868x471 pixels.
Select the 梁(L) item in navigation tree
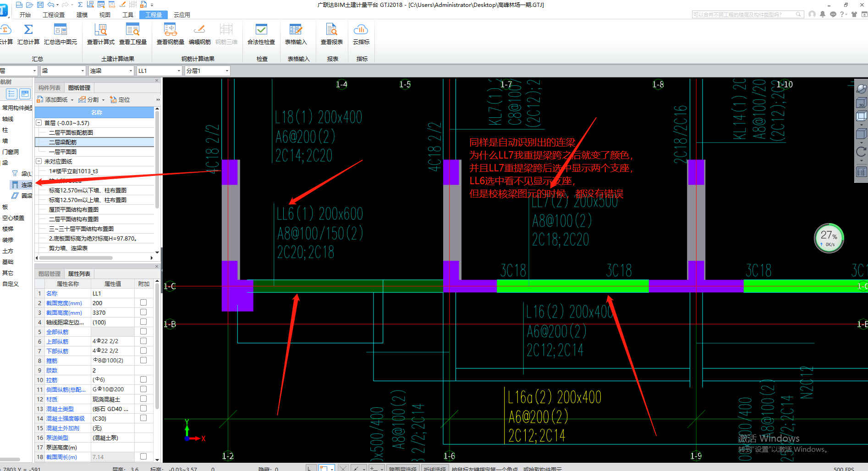22,174
